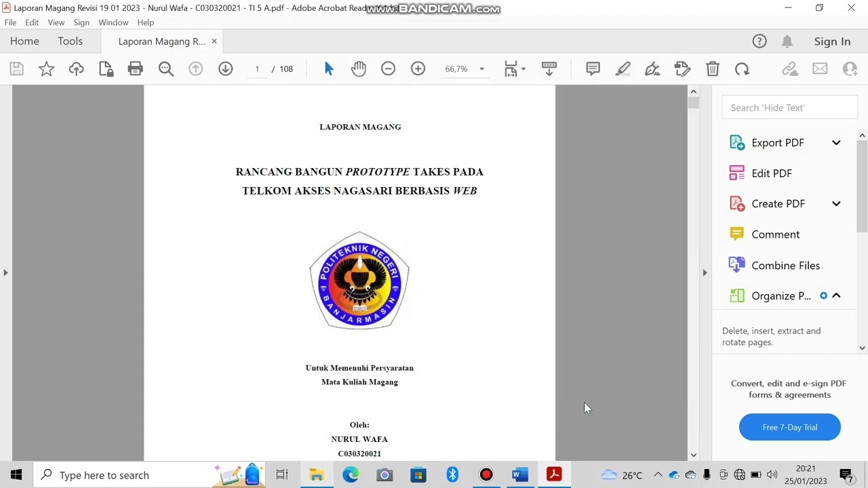Click the document scrollbar up arrow
This screenshot has height=488, width=868.
[x=693, y=91]
